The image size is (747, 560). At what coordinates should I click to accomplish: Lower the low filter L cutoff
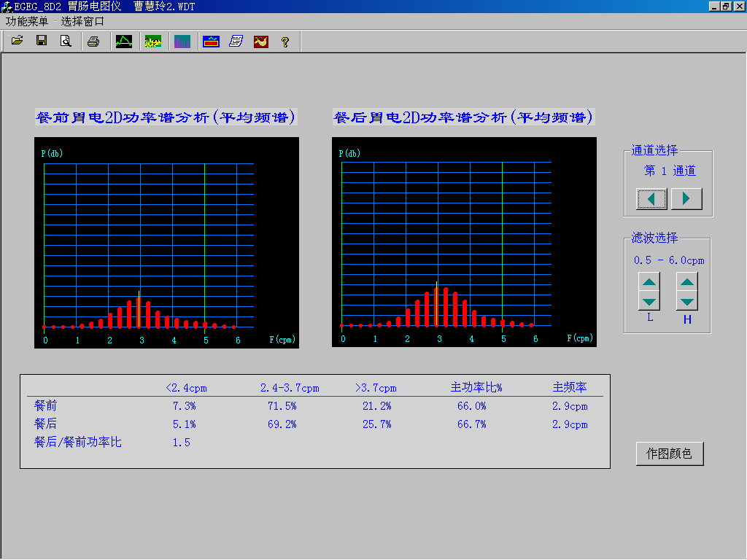coord(650,300)
